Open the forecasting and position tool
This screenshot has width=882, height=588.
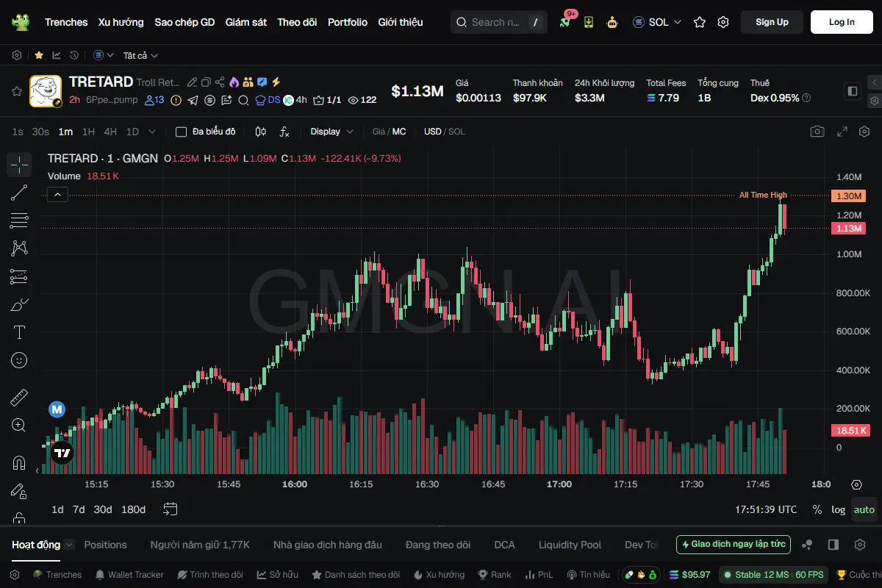click(x=19, y=276)
